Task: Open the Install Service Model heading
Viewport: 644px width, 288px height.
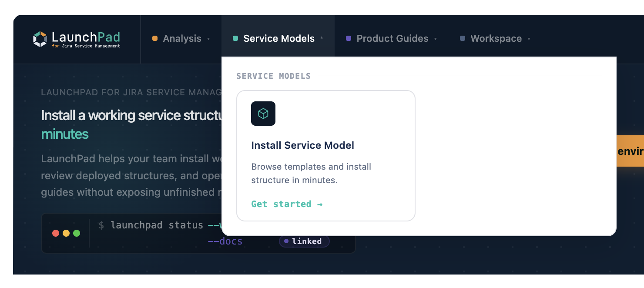Action: (x=302, y=145)
